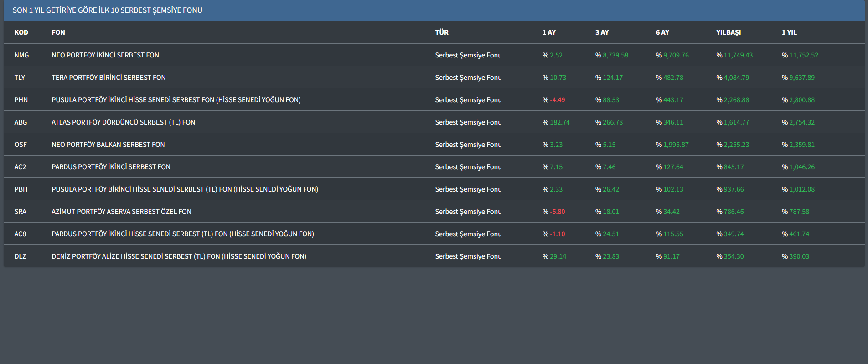This screenshot has width=868, height=364.
Task: Click the FON column header
Action: pyautogui.click(x=58, y=32)
